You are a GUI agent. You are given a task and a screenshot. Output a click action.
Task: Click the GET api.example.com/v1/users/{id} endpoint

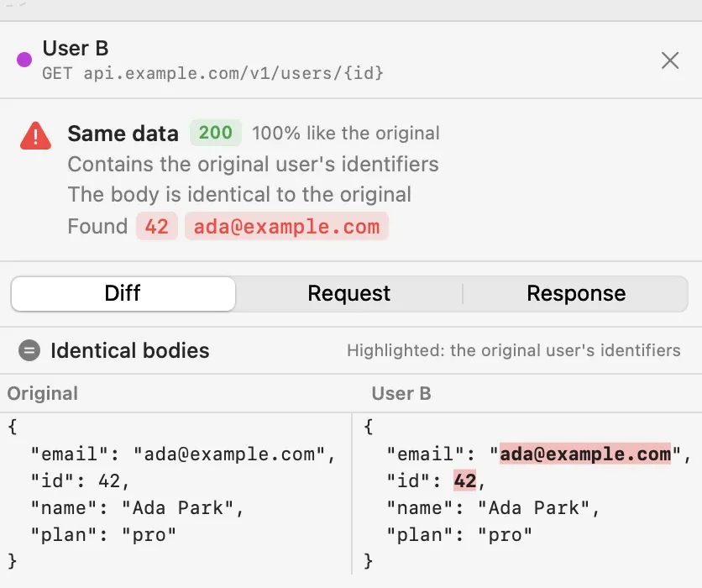(x=212, y=73)
